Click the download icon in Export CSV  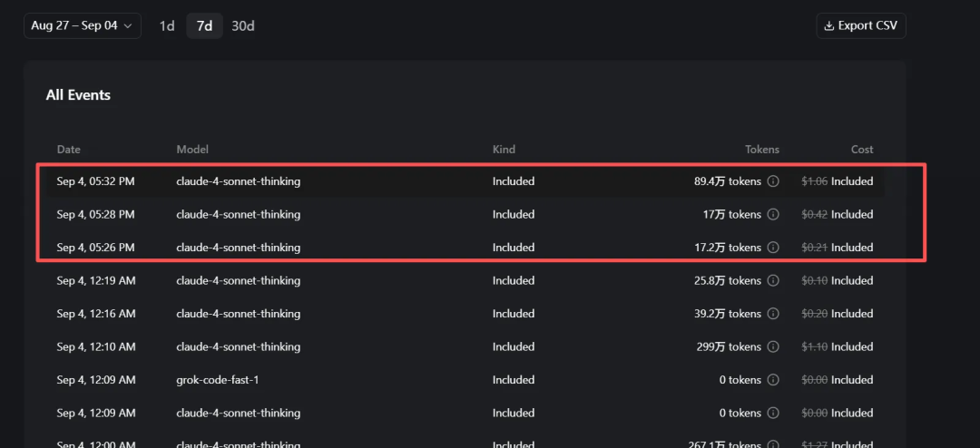point(828,25)
